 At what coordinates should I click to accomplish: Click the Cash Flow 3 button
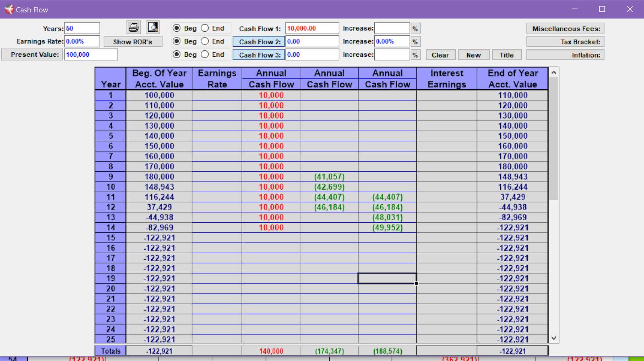258,55
